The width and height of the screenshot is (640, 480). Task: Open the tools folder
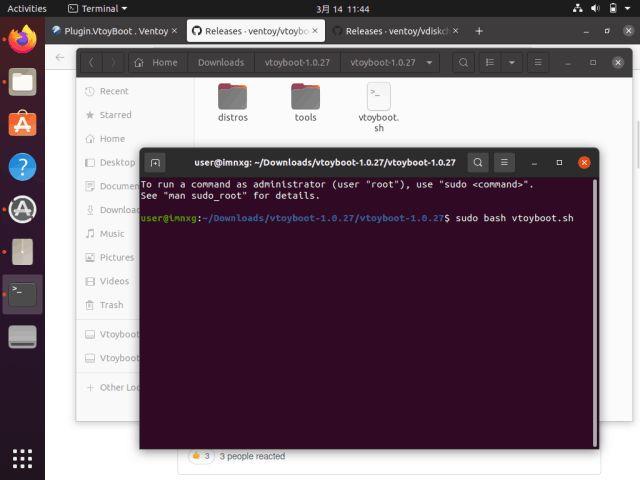pos(305,102)
